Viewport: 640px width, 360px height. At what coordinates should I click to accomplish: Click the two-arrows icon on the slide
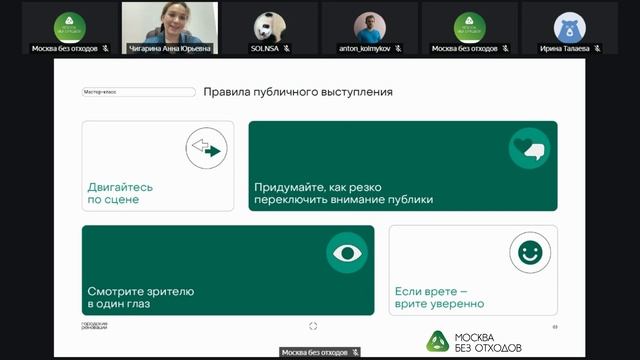[207, 148]
